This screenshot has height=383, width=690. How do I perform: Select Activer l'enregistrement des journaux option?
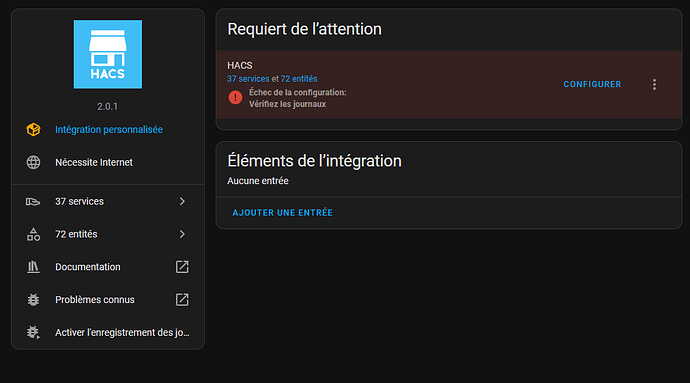pos(108,332)
